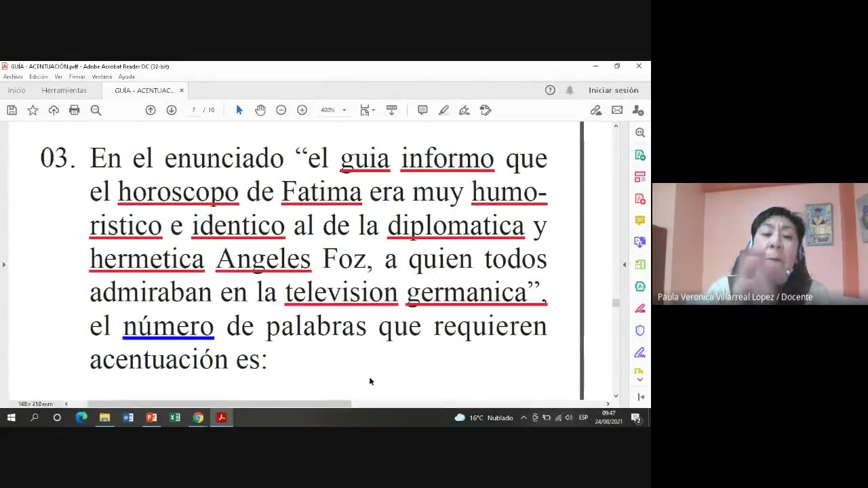The width and height of the screenshot is (868, 488).
Task: Expand more sidebar tools chevron
Action: pos(639,380)
